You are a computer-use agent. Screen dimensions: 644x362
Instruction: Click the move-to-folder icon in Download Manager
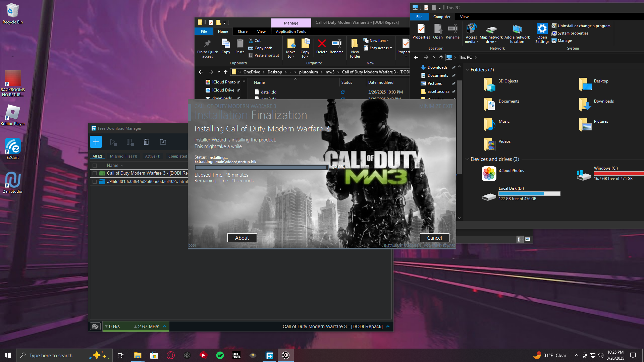[163, 142]
